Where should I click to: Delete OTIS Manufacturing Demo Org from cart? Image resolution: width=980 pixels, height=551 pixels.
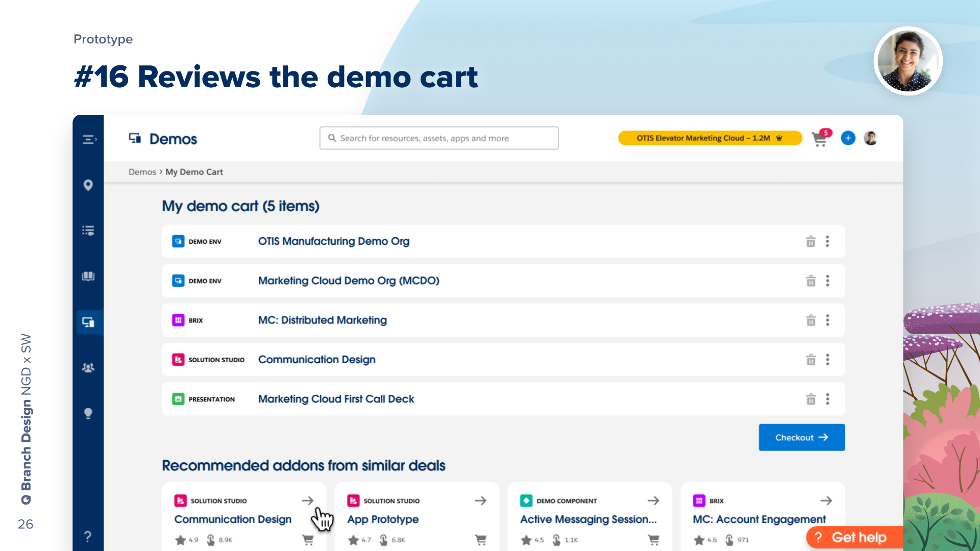click(x=811, y=241)
